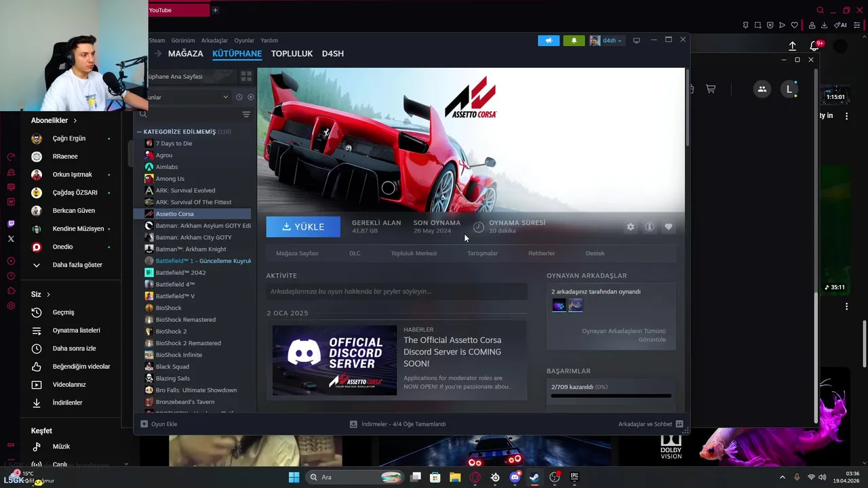Open the D4SH profile tab
This screenshot has width=868, height=488.
click(333, 54)
